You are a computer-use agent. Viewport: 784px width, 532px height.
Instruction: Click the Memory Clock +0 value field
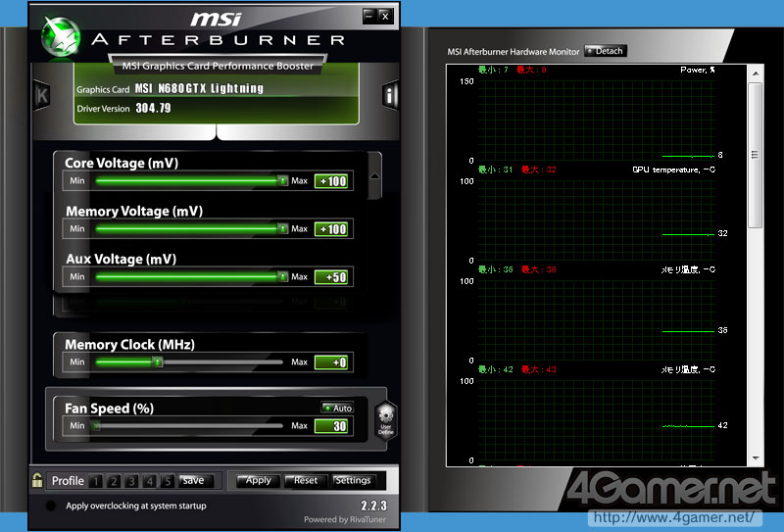coord(331,362)
